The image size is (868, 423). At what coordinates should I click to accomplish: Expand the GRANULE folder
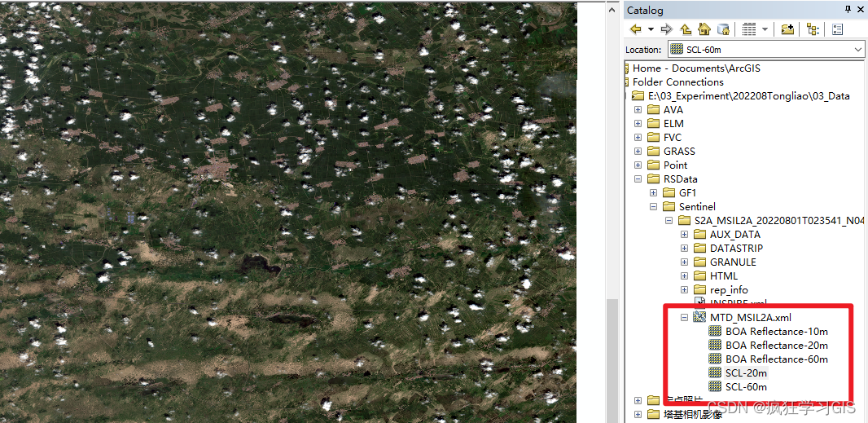(x=684, y=262)
